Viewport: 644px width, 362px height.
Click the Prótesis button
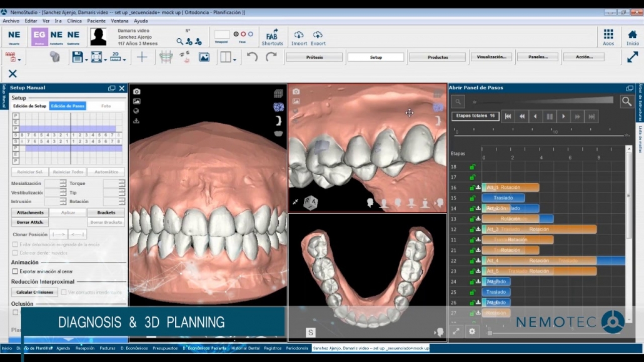314,57
